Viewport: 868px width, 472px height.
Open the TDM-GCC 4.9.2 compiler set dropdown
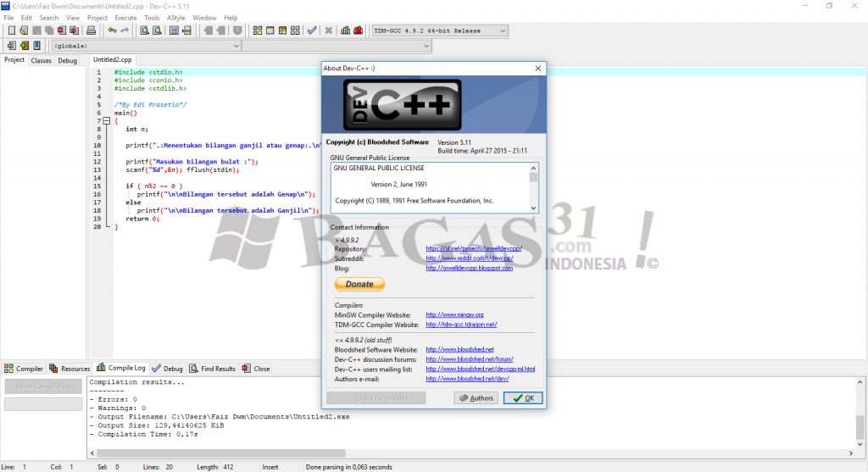point(440,31)
